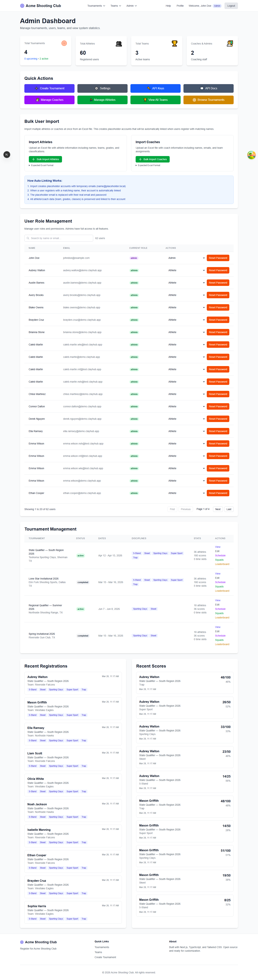Go to Next page of users list
Screen dimensions: 258x980
coord(218,509)
